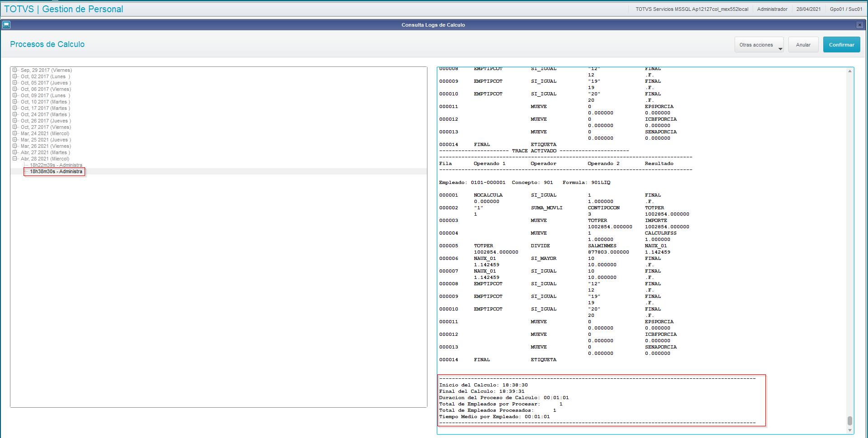Click the Empleado: 0101-000001 line in log
Image resolution: width=868 pixels, height=438 pixels.
point(525,183)
